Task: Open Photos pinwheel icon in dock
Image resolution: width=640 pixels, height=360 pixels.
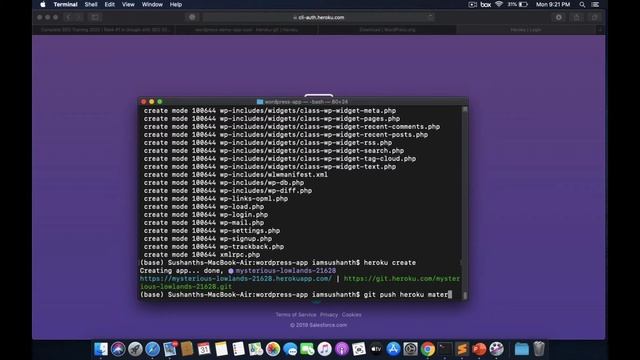Action: click(x=273, y=349)
